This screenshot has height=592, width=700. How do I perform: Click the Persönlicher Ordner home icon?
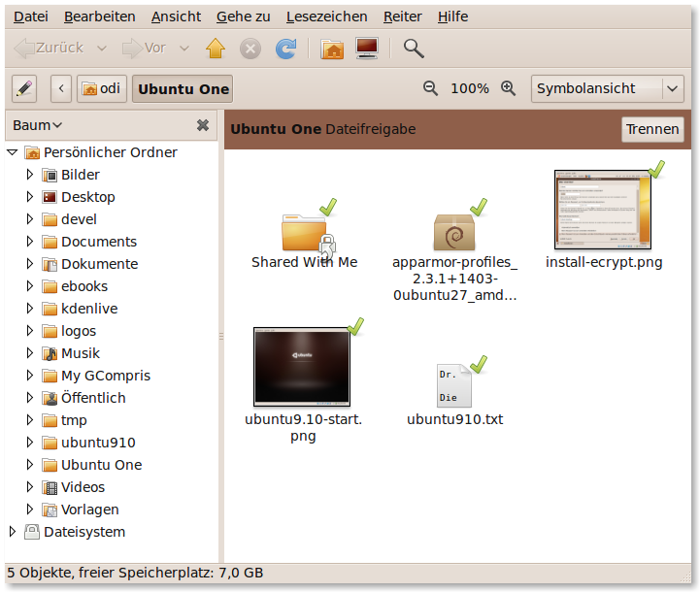point(32,152)
